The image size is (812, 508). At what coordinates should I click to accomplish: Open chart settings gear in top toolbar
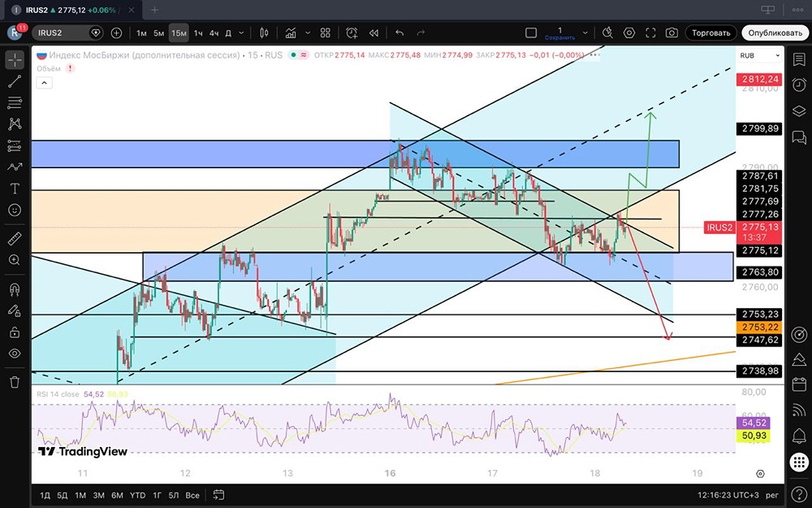coord(629,33)
